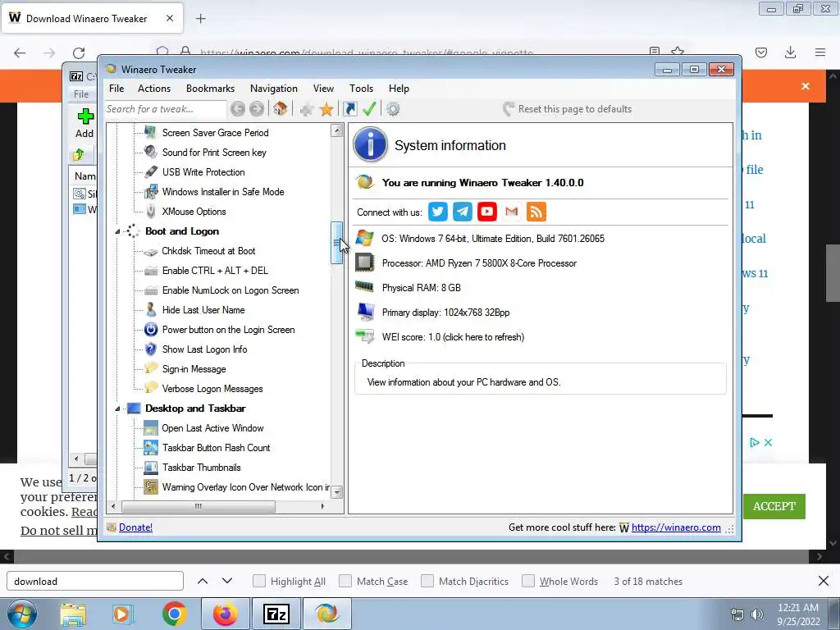Viewport: 840px width, 630px height.
Task: Click the back navigation arrow in Winaero toolbar
Action: pos(238,109)
